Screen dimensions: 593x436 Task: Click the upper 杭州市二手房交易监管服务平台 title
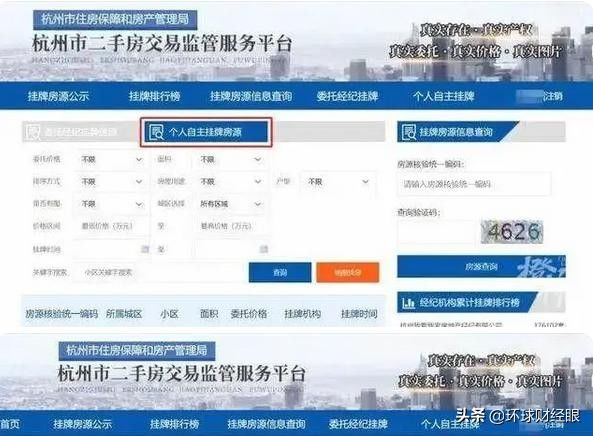click(x=162, y=43)
